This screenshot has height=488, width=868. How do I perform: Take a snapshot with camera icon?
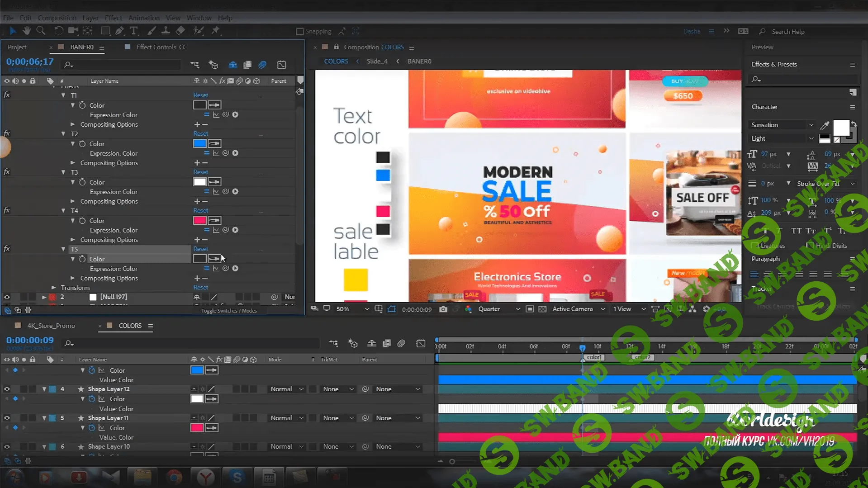pyautogui.click(x=443, y=309)
